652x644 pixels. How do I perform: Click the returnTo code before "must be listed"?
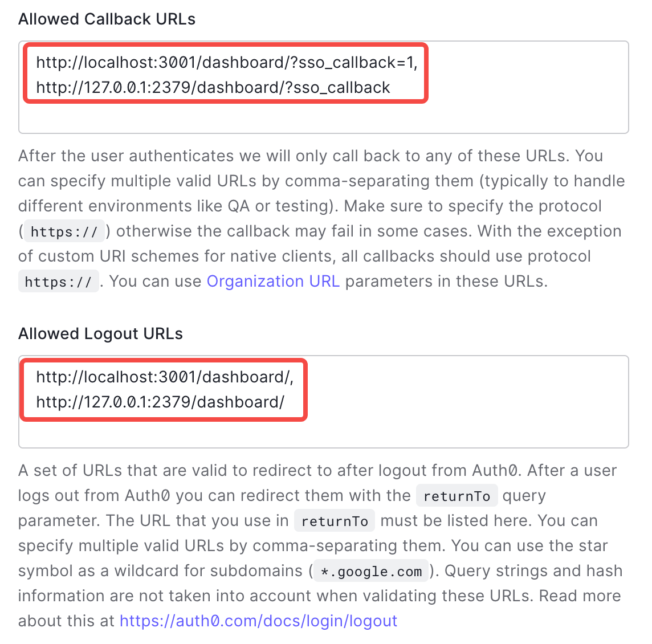pyautogui.click(x=335, y=521)
